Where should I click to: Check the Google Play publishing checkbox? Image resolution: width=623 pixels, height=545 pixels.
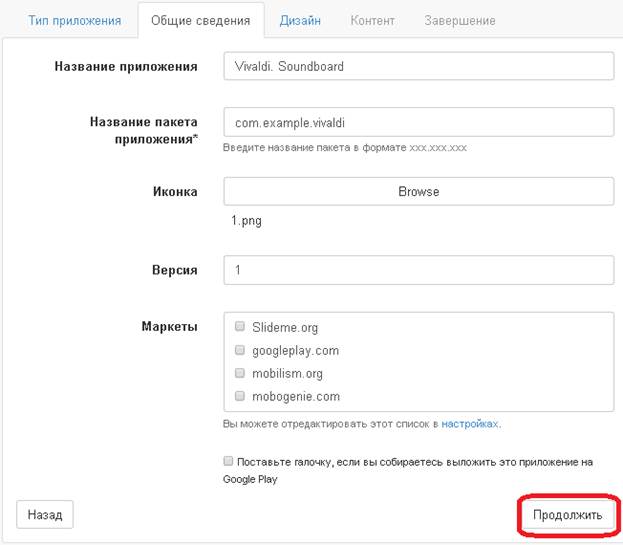point(228,462)
